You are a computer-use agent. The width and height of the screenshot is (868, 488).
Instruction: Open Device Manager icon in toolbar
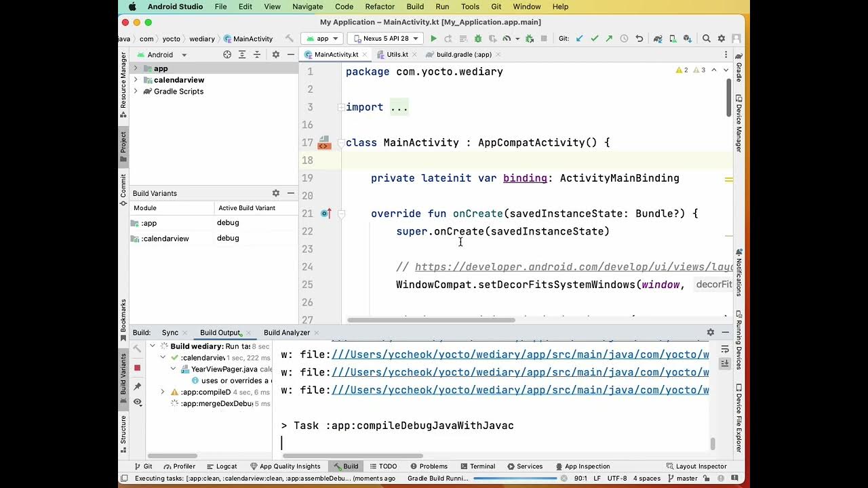(673, 39)
